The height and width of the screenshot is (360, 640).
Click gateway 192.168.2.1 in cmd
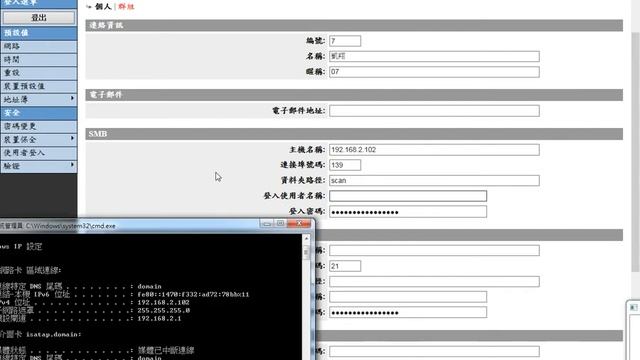(x=159, y=318)
